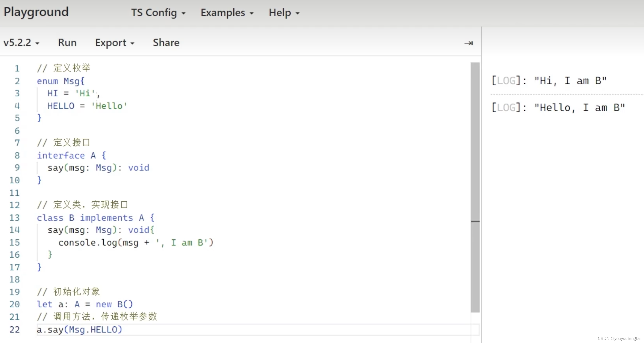Click the comment '// 初始化对象'
This screenshot has width=644, height=343.
[x=69, y=291]
